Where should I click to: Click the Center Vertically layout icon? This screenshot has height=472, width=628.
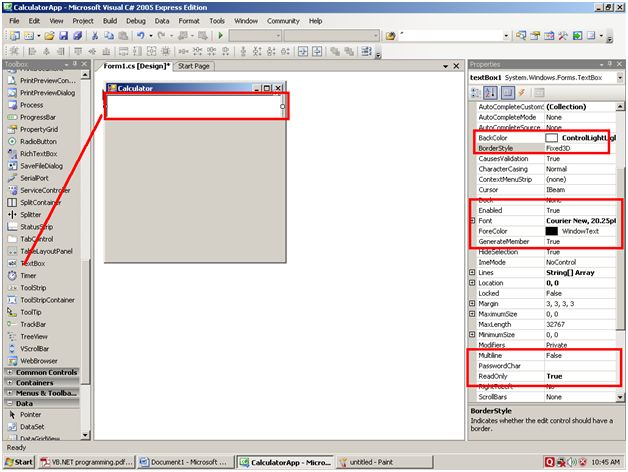coord(317,51)
